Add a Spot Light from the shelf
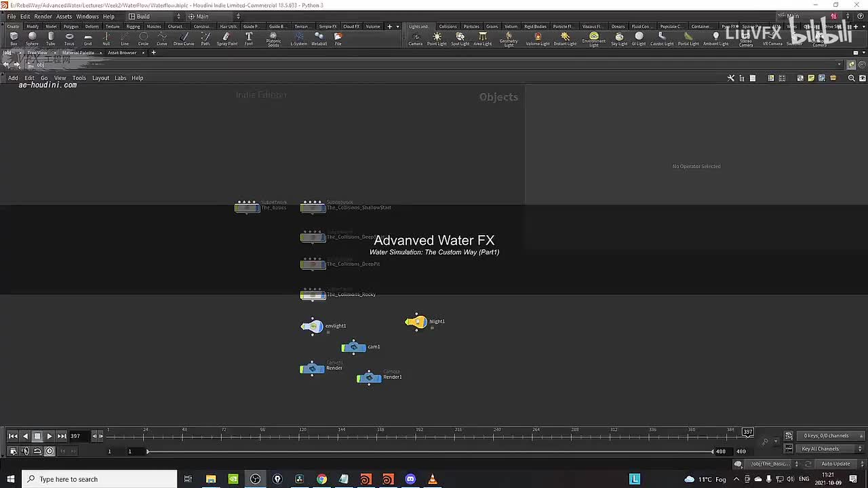 [x=460, y=39]
